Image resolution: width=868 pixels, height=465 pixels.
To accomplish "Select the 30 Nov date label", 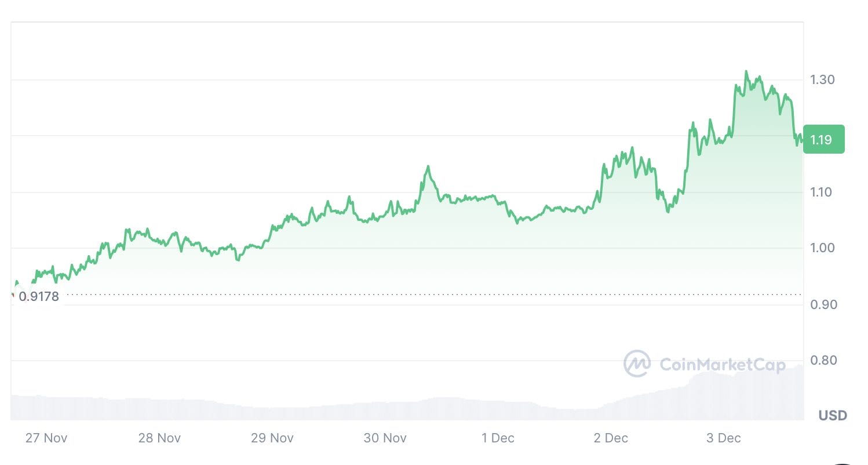I will (x=385, y=438).
